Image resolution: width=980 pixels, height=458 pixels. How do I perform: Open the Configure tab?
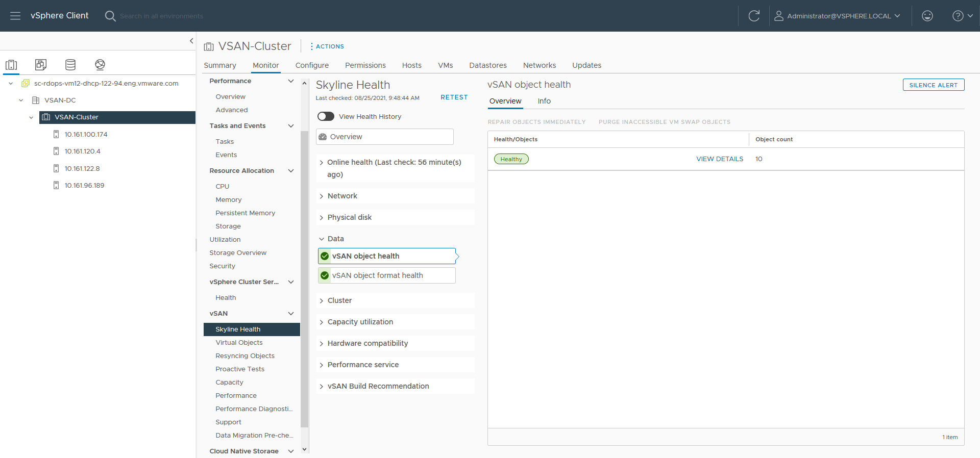click(312, 65)
